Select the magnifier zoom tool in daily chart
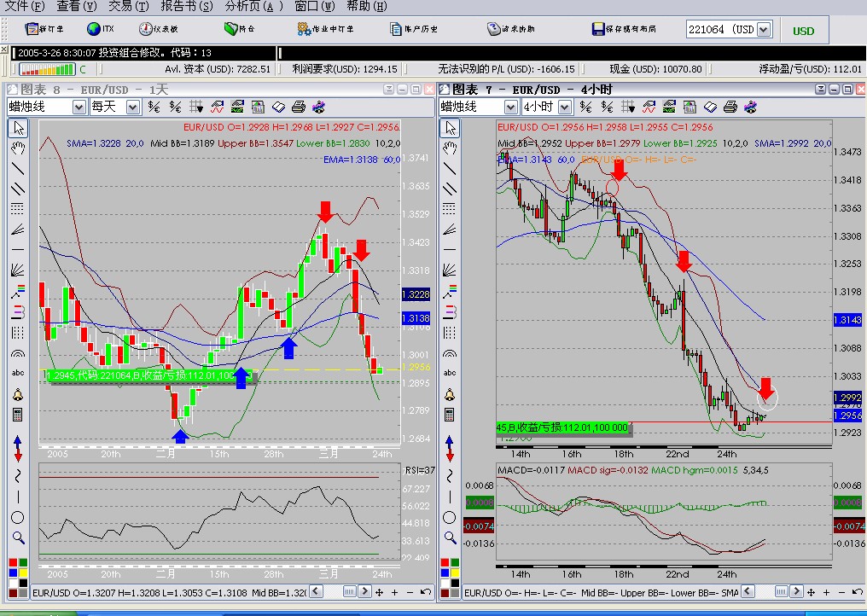867x616 pixels. pos(18,538)
